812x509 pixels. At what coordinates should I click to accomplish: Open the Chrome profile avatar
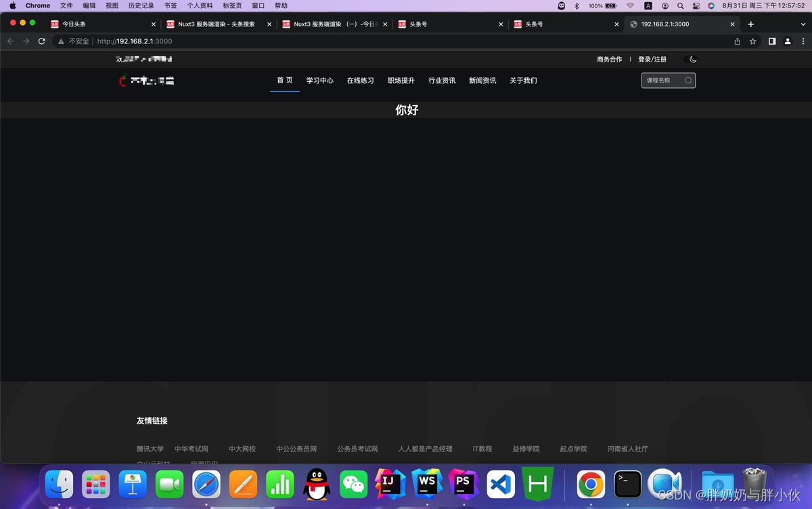coord(788,41)
